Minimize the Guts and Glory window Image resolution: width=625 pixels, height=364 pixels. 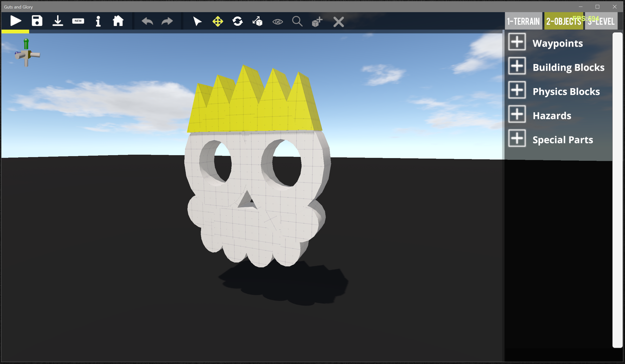tap(581, 7)
